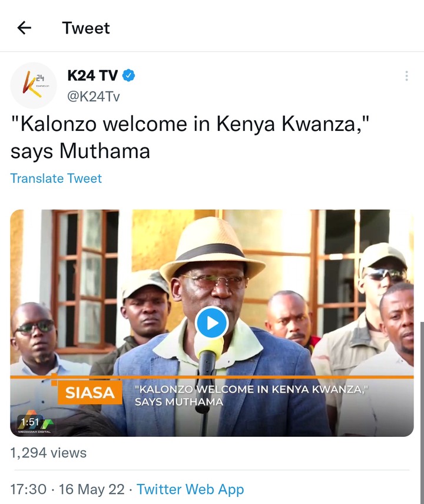This screenshot has height=504, width=424.
Task: Click the 1,294 views count
Action: pyautogui.click(x=48, y=453)
